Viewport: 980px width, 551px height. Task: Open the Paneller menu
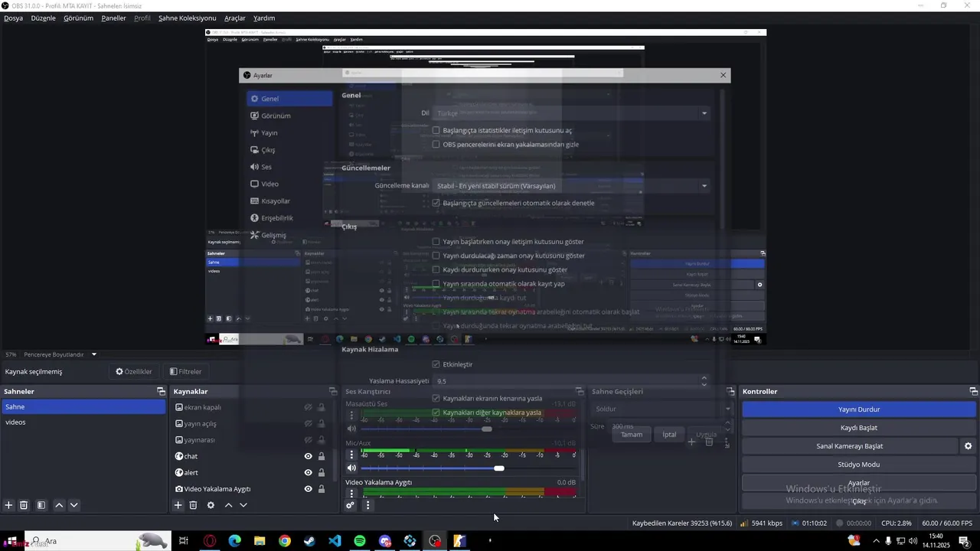click(113, 18)
